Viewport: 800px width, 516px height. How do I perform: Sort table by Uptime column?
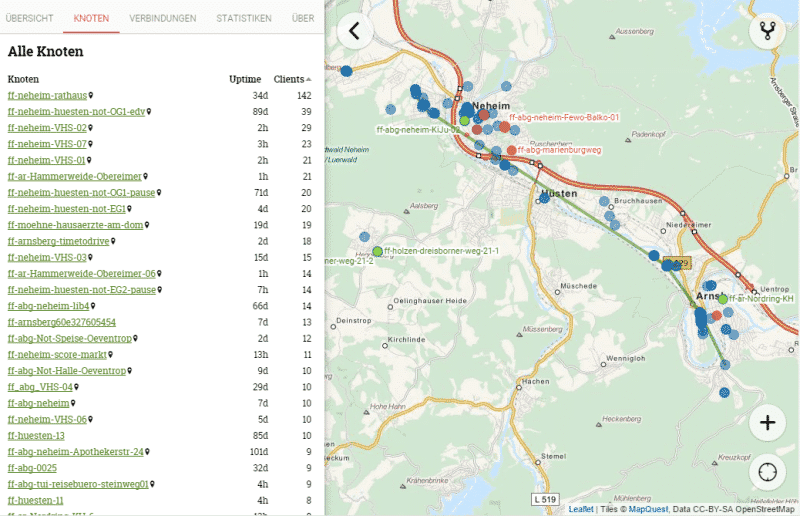[245, 79]
